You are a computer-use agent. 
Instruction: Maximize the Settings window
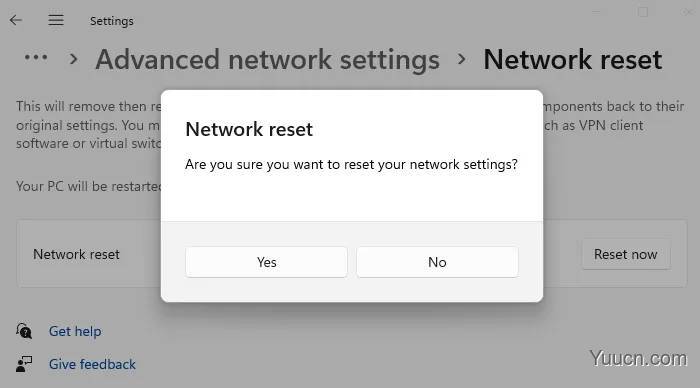(x=643, y=12)
